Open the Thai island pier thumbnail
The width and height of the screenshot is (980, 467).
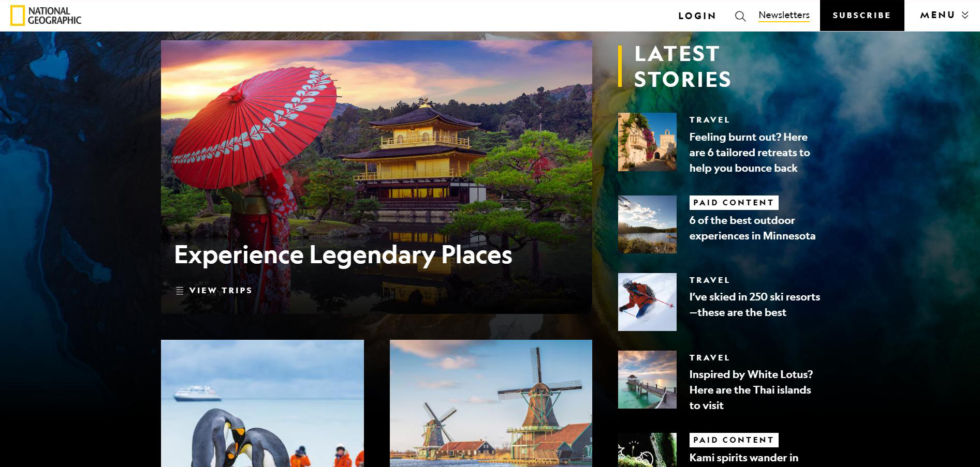(x=647, y=380)
